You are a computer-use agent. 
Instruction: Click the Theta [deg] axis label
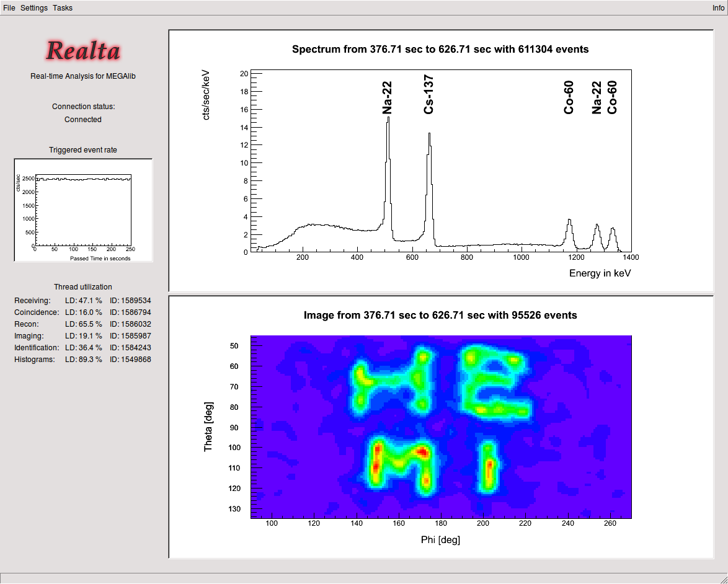pyautogui.click(x=208, y=427)
